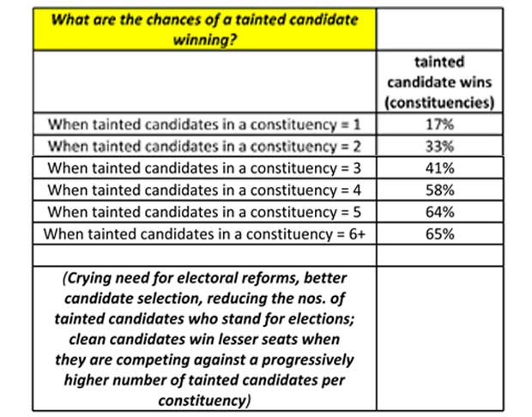This screenshot has height=417, width=532.
Task: Click the 65% value cell
Action: pyautogui.click(x=439, y=233)
